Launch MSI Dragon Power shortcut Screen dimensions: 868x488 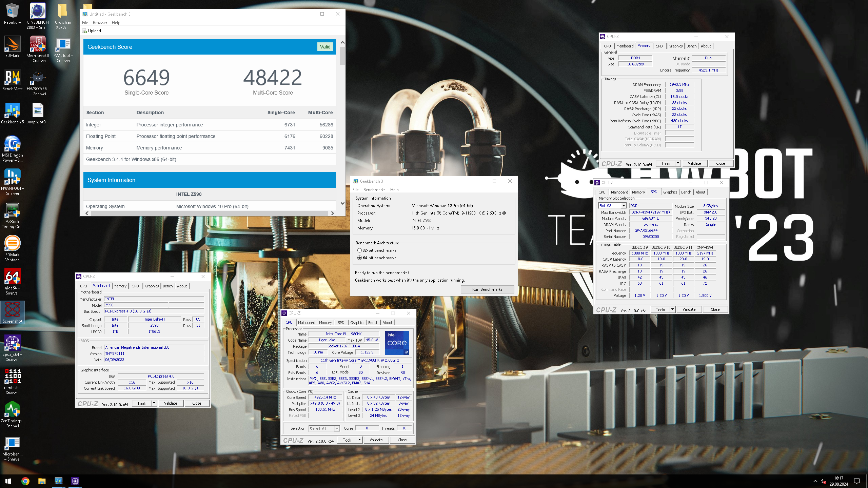(13, 149)
